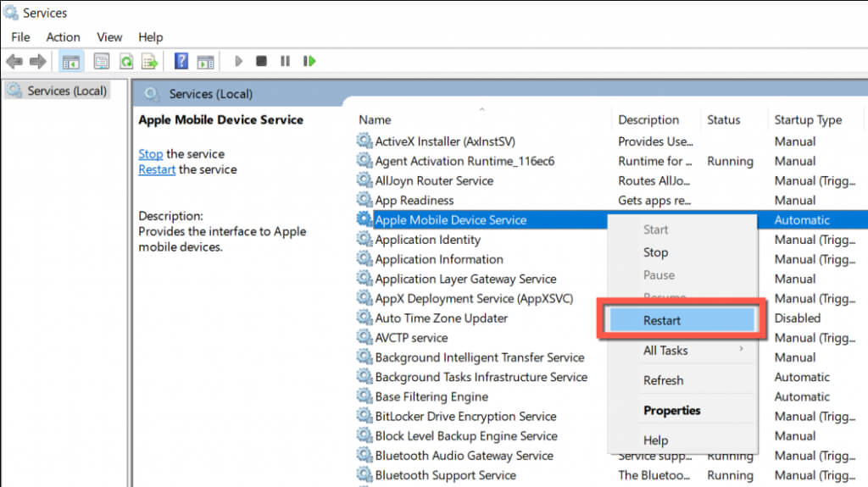This screenshot has width=868, height=487.
Task: Select Services (Local) in the tree
Action: tap(66, 91)
